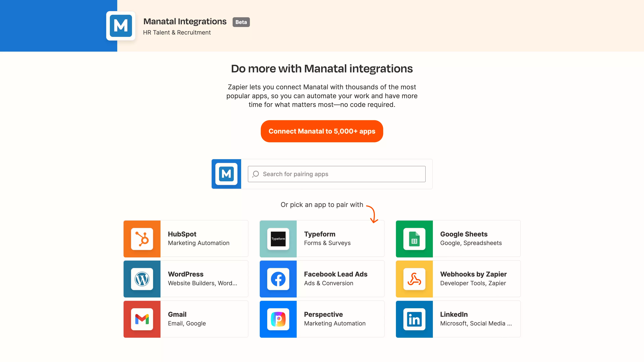Click the Beta badge
The width and height of the screenshot is (644, 362).
(x=241, y=22)
